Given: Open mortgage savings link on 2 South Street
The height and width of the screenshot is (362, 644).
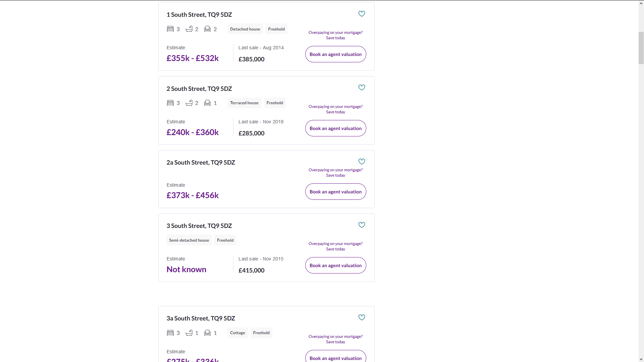Looking at the screenshot, I should [x=335, y=109].
